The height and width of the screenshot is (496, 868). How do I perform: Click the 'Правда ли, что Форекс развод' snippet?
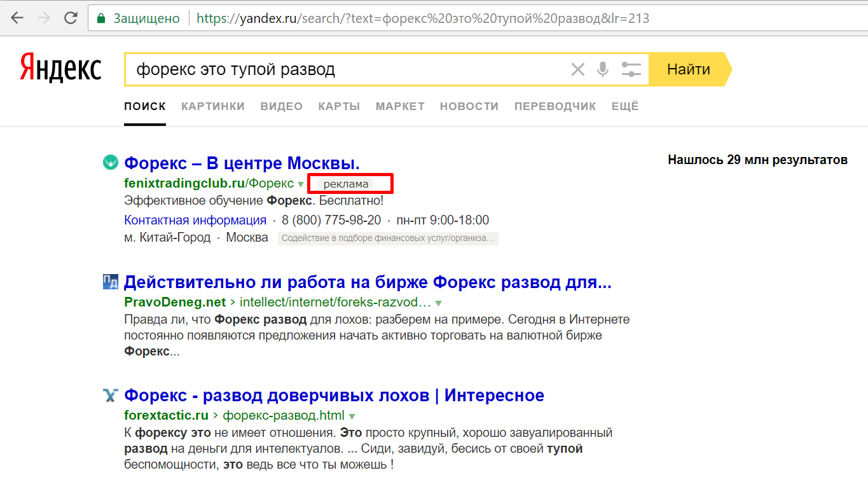coord(376,335)
